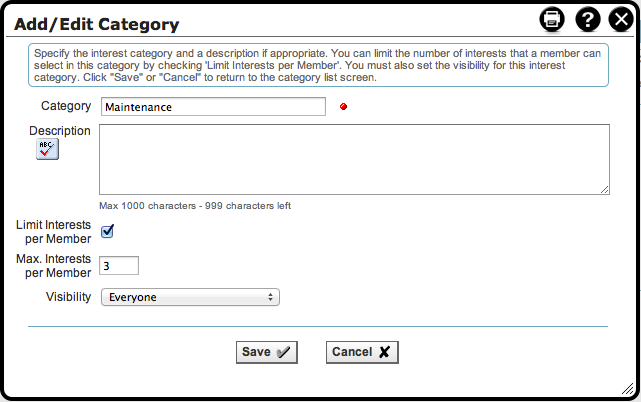
Task: Click into the Category field containing Maintenance
Action: [x=213, y=107]
